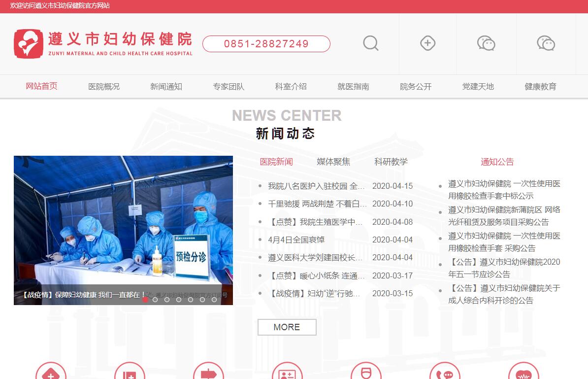Expand the 医院概况 navigation menu
The height and width of the screenshot is (379, 588).
(104, 87)
